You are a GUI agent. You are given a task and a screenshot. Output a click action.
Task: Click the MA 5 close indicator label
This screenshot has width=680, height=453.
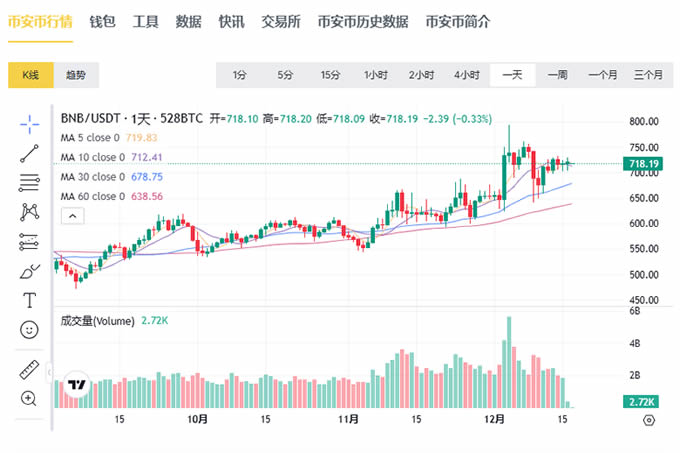point(90,138)
